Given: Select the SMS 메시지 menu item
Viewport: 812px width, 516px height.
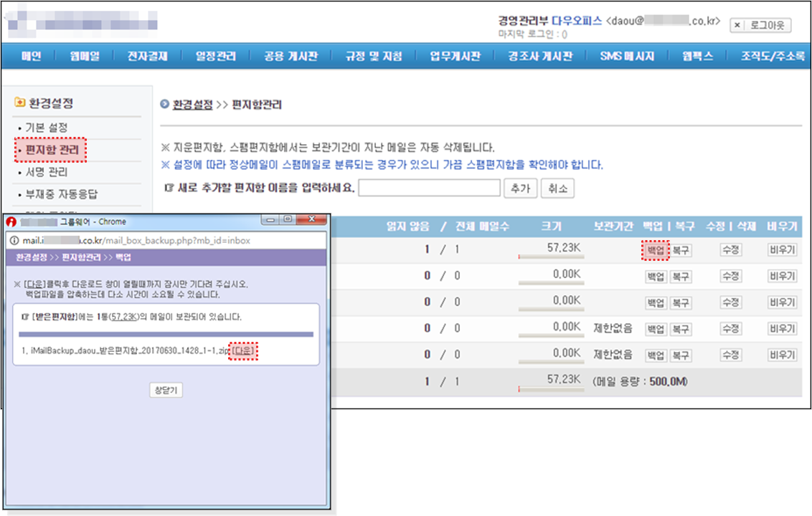Looking at the screenshot, I should (x=627, y=57).
